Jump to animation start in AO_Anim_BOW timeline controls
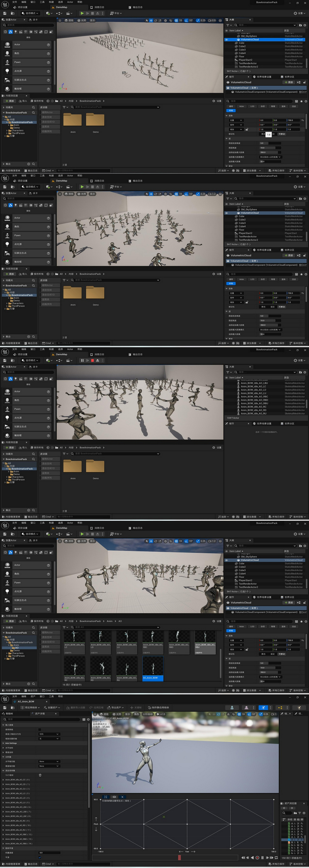 point(243,858)
